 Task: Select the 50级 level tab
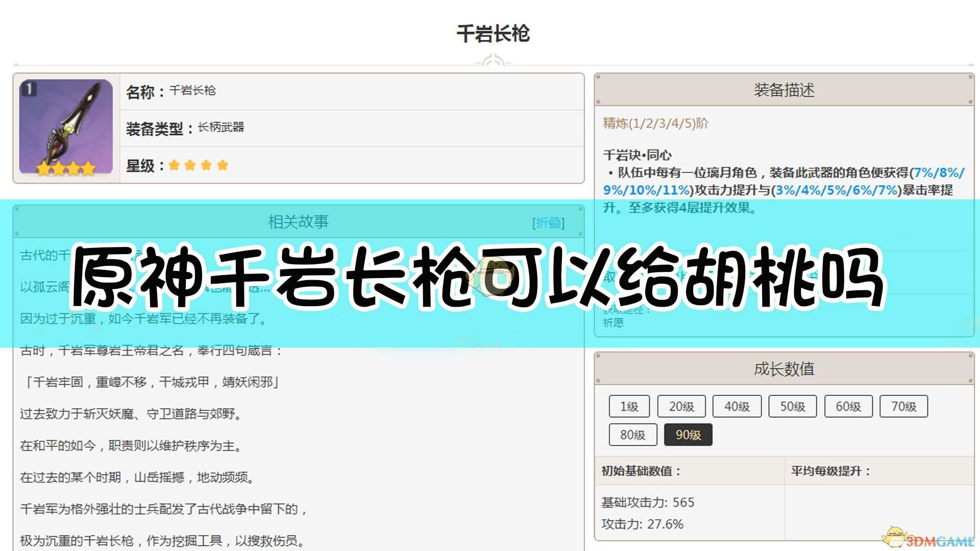pos(793,406)
